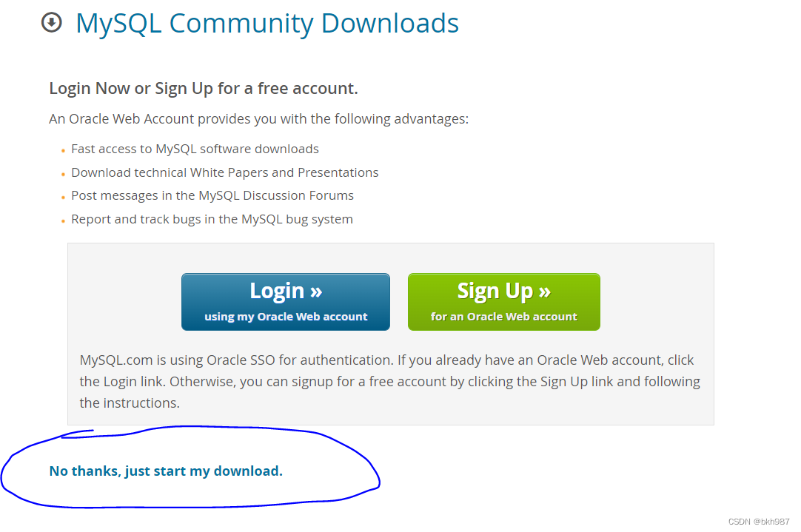
Task: Click 'using my Oracle Web account' subtitle
Action: coord(286,317)
